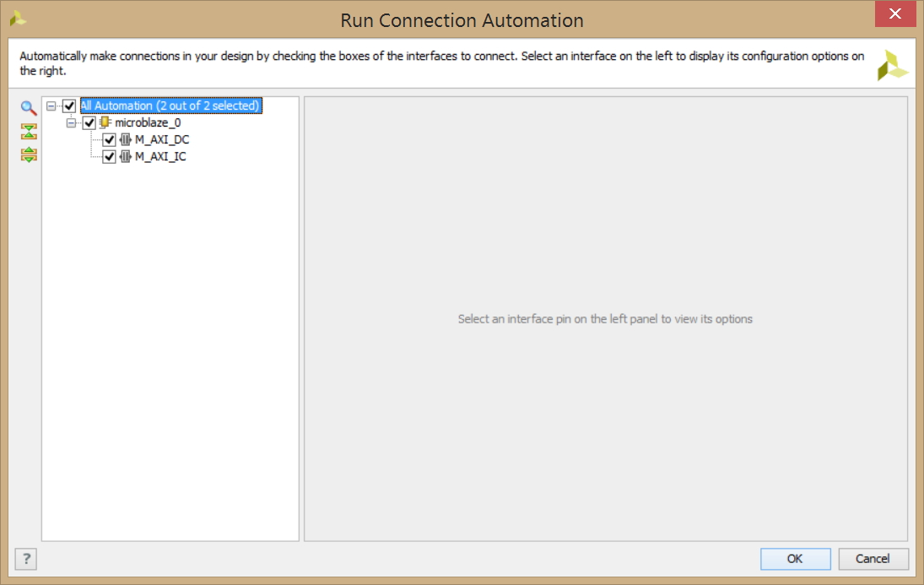Click the Vivado logo beside the description

[x=892, y=65]
